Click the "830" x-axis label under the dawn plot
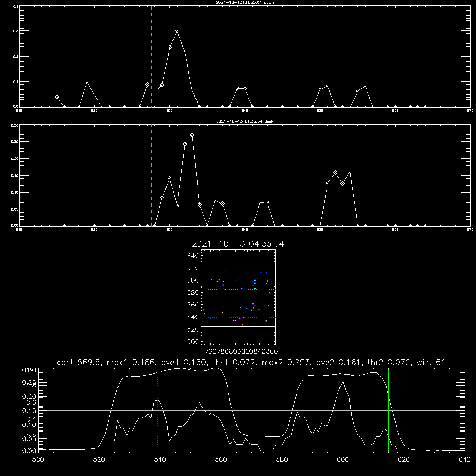 [169, 111]
